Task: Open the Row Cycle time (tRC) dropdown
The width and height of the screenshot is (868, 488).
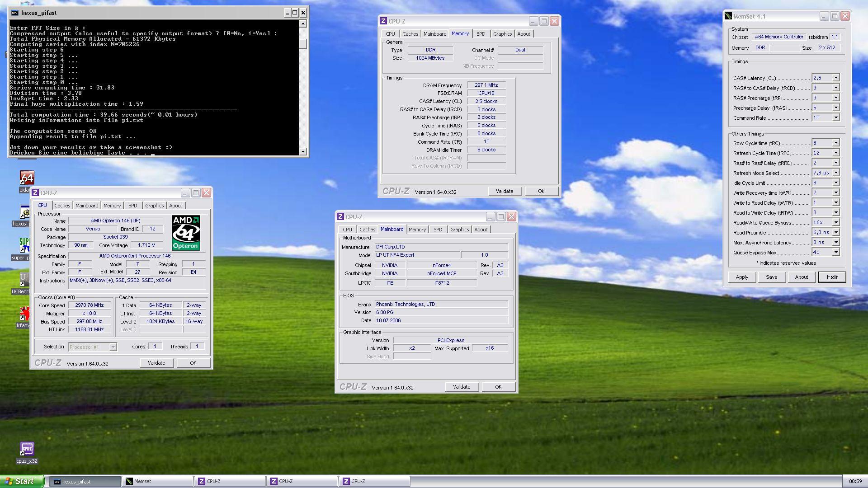Action: tap(836, 143)
